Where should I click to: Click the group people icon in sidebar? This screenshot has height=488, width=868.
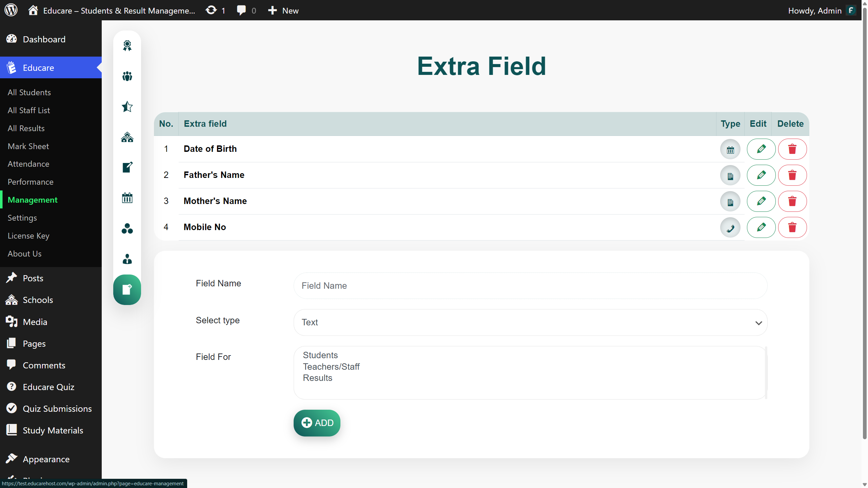point(127,76)
